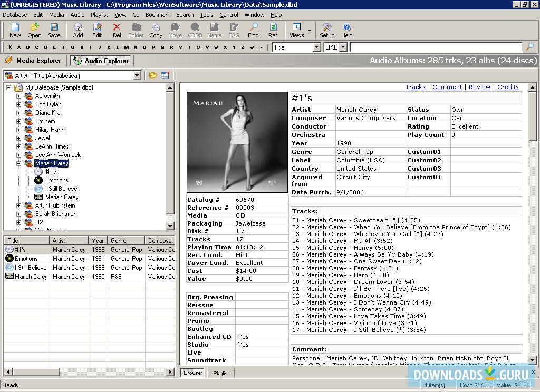Select the Diana Krall artist node
The width and height of the screenshot is (540, 392).
coord(49,113)
